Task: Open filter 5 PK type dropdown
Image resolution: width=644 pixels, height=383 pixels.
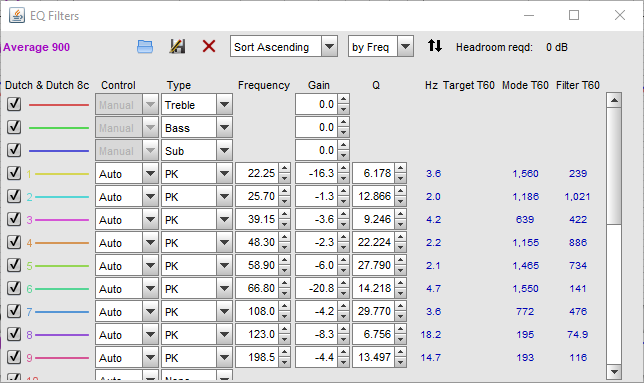Action: [x=224, y=266]
